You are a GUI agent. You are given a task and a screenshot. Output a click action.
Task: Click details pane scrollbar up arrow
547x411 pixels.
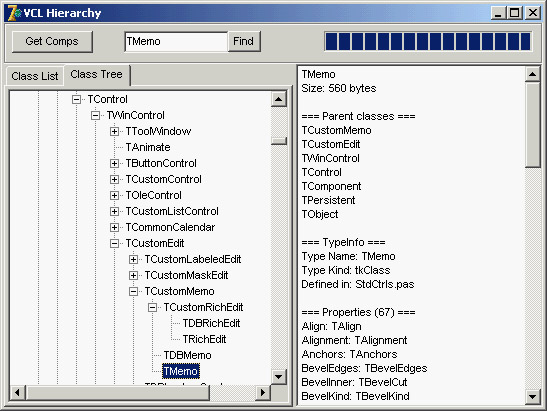click(533, 74)
